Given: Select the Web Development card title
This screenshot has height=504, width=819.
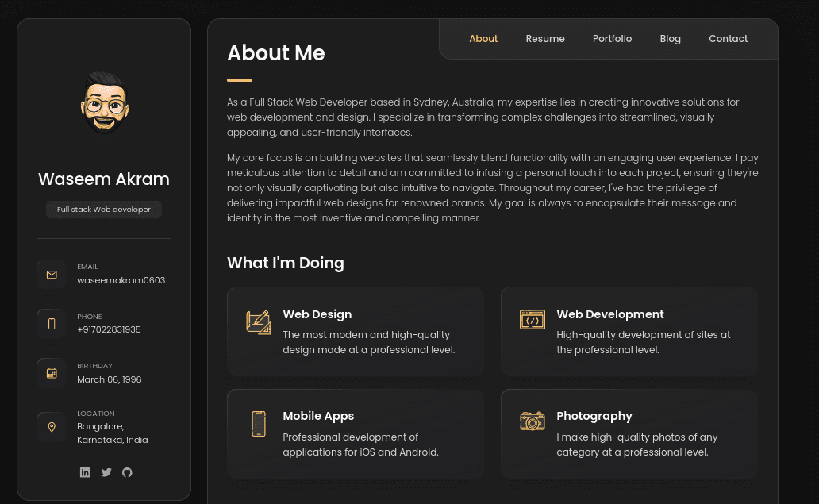Looking at the screenshot, I should pos(610,314).
